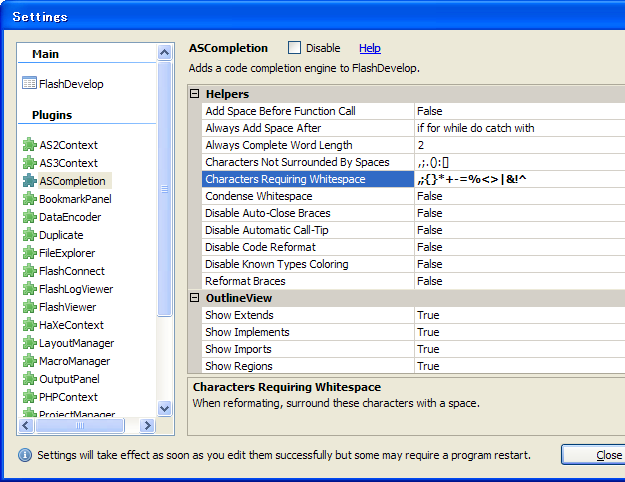
Task: Click the vertical scrollbar thumb in plugin list
Action: (165, 189)
